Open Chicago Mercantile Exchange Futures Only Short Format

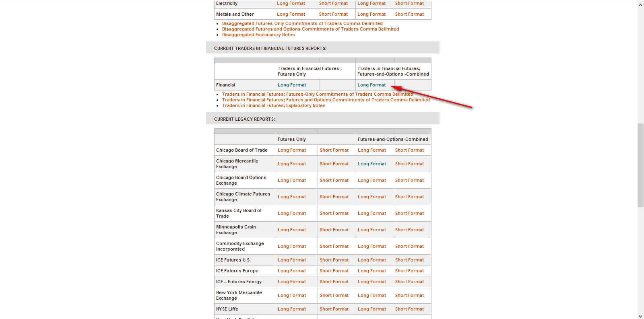334,164
